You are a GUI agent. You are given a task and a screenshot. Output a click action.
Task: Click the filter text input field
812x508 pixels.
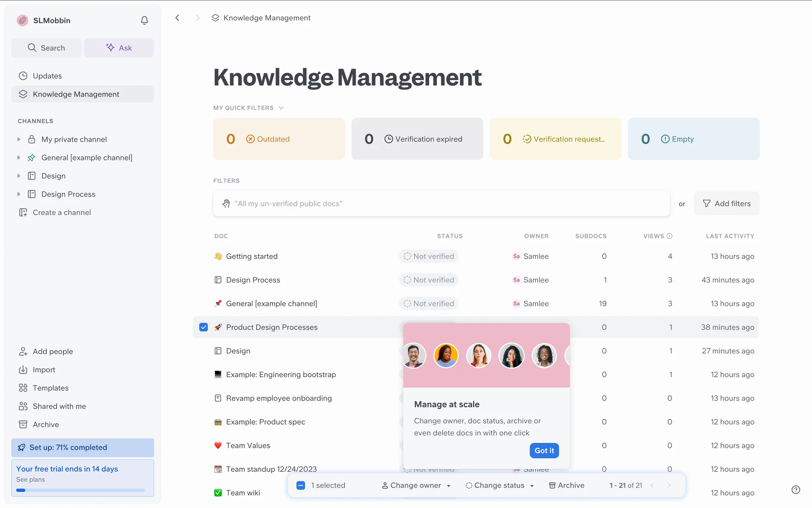pyautogui.click(x=441, y=204)
